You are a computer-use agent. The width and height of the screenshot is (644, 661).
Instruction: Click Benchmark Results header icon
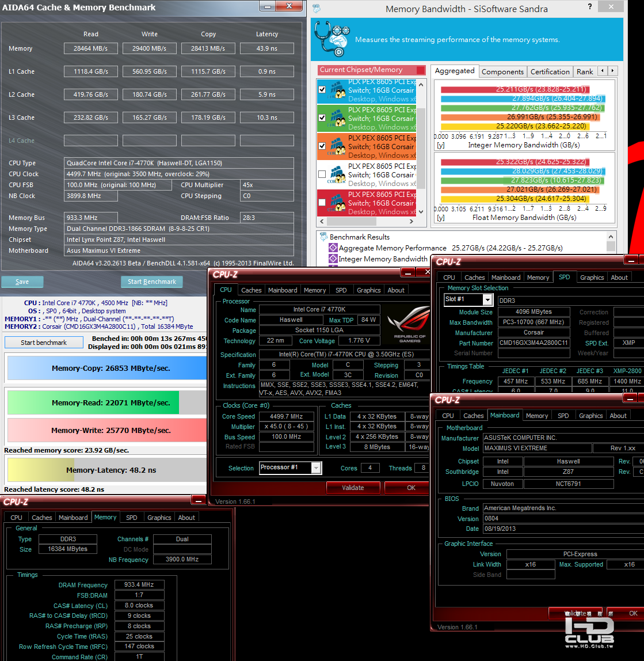click(323, 237)
